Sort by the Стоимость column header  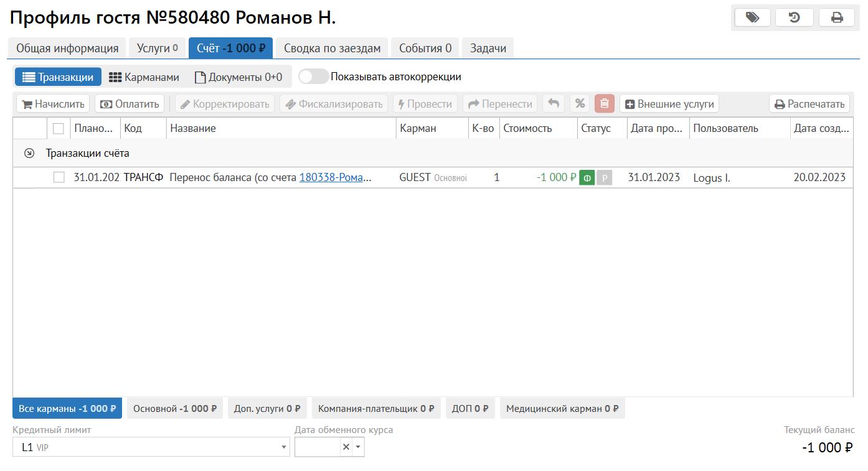pos(539,129)
